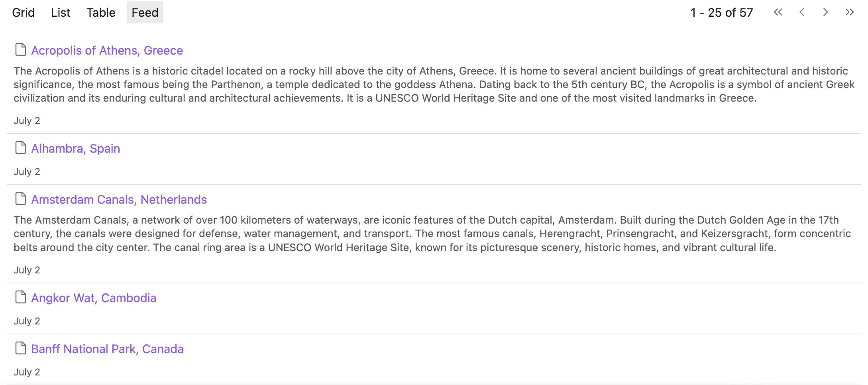This screenshot has height=385, width=868.
Task: Open the Angkor Wat, Cambodia link
Action: (94, 298)
